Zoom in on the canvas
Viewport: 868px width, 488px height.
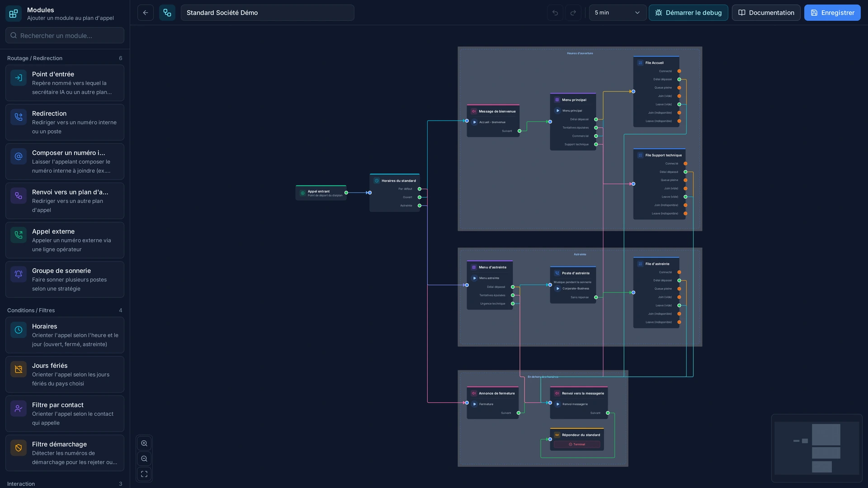coord(144,444)
